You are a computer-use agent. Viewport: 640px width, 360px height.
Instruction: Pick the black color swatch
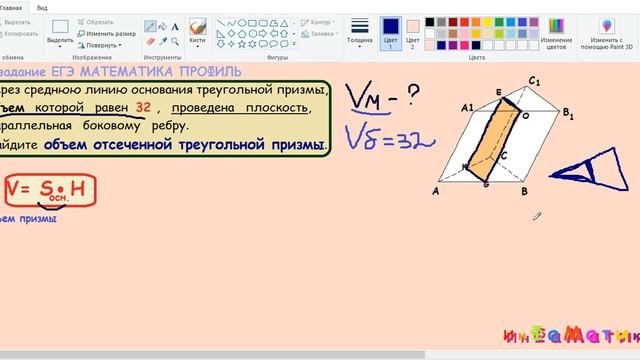click(430, 22)
